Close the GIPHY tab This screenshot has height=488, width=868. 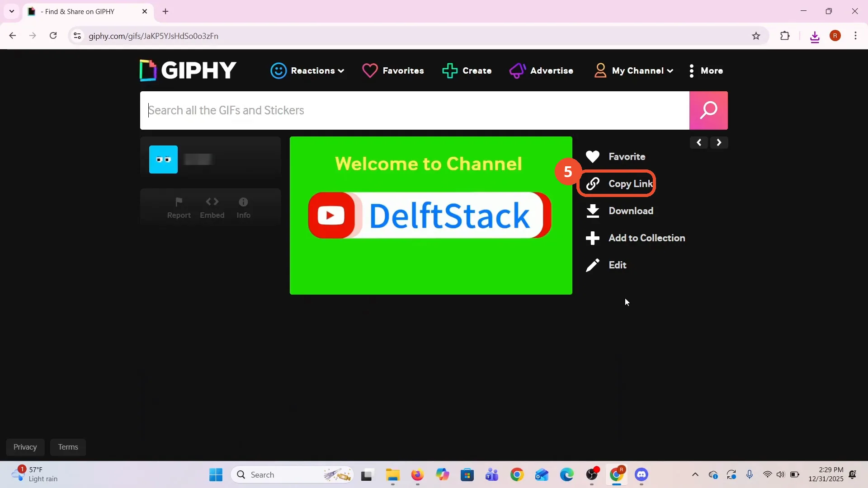click(145, 11)
